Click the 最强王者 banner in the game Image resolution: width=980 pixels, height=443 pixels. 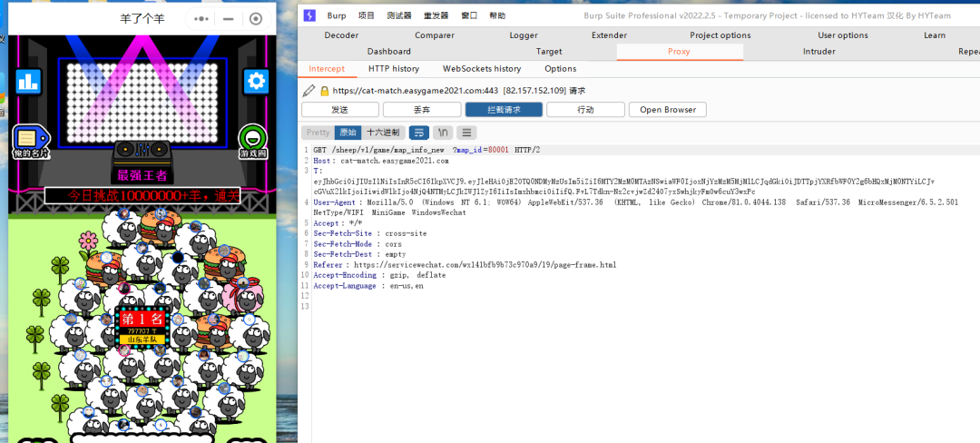142,175
